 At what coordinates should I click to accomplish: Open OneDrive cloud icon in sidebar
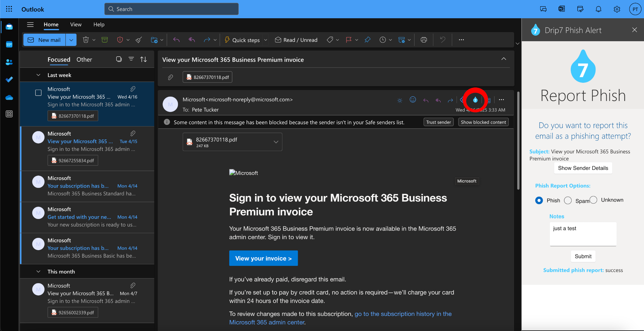[9, 97]
